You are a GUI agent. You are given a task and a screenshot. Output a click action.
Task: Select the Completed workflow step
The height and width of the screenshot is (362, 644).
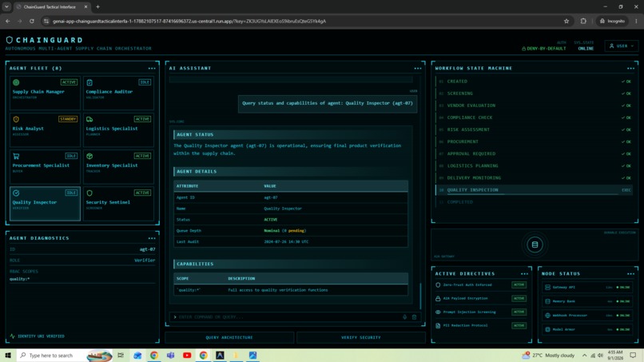click(535, 202)
